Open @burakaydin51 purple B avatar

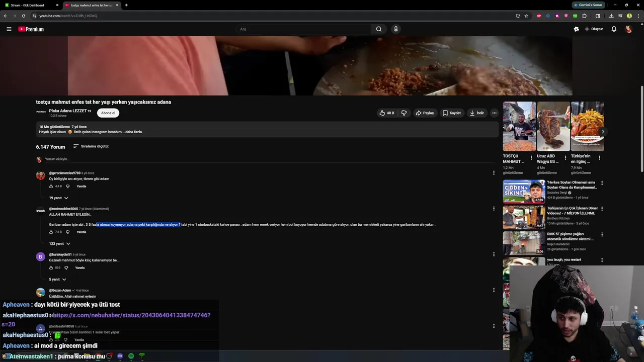click(x=41, y=257)
